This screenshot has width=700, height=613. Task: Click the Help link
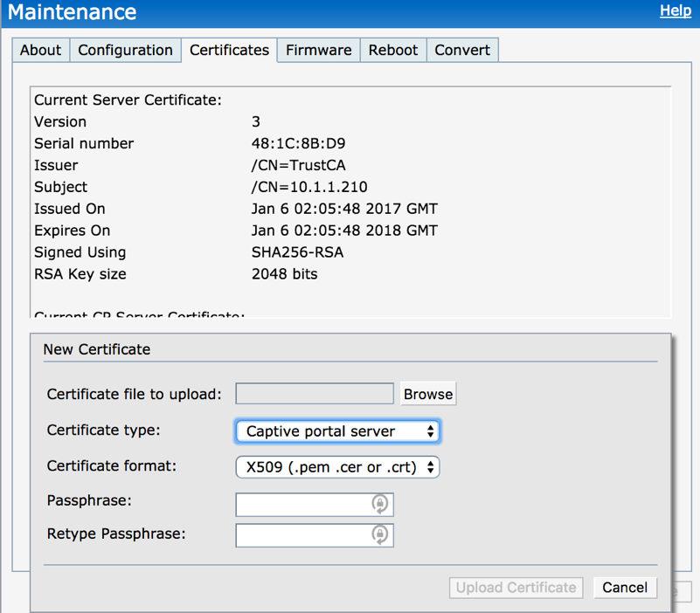point(675,10)
